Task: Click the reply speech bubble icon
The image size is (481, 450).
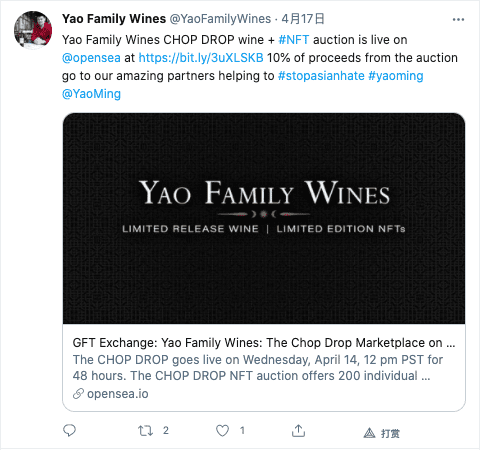Action: click(x=69, y=430)
